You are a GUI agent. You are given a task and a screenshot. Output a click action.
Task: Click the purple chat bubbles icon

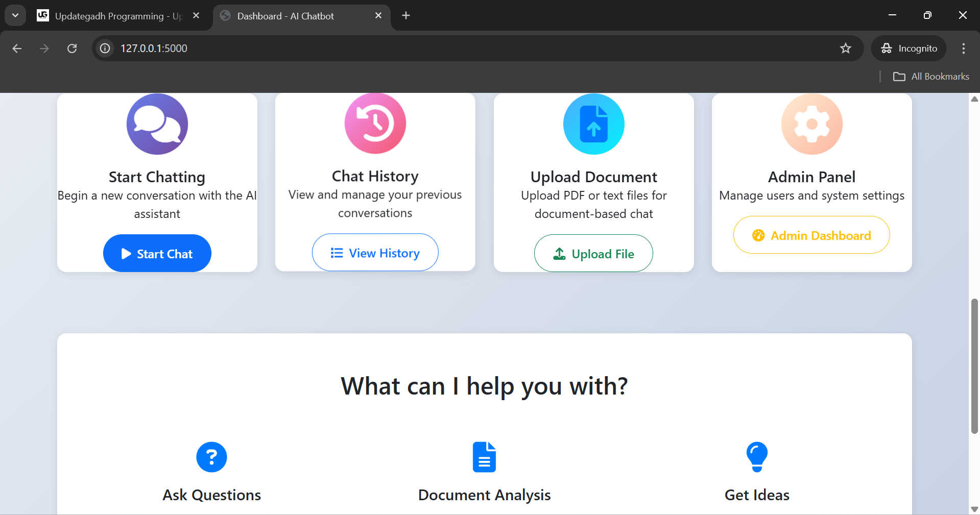(x=157, y=124)
